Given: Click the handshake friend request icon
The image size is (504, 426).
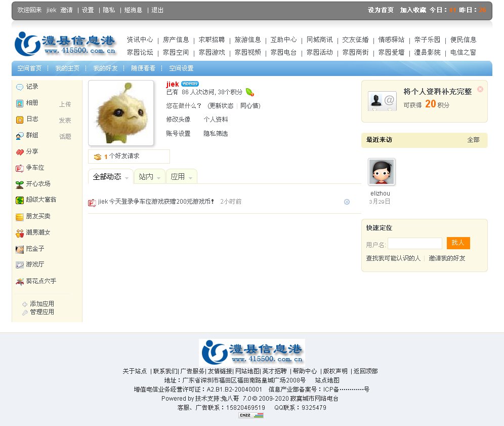Looking at the screenshot, I should tap(97, 157).
